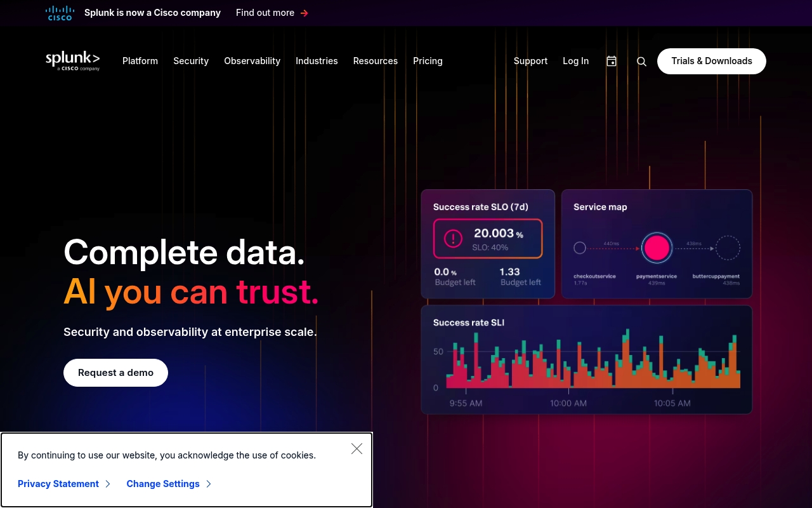Click the red arrow beside Find out more
The height and width of the screenshot is (508, 812).
tap(304, 13)
